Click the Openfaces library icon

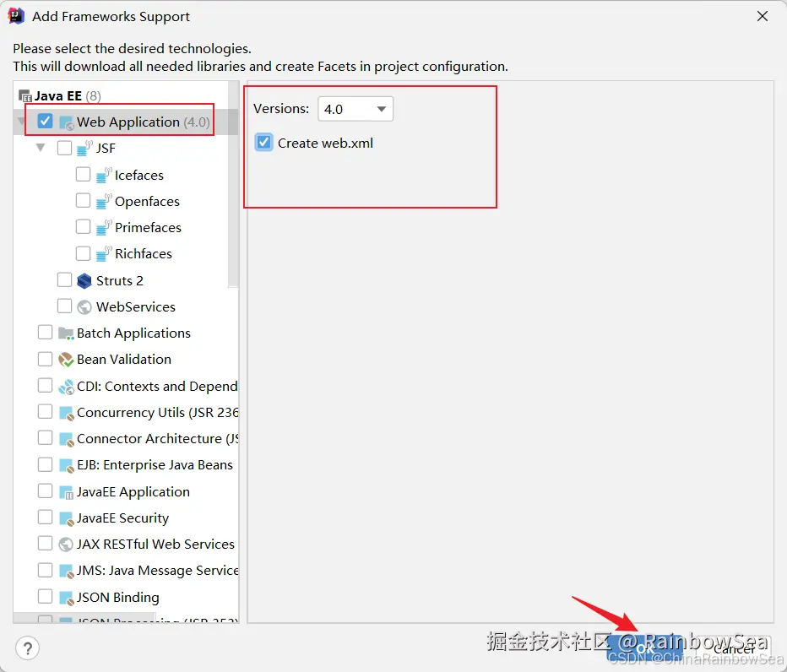[103, 201]
